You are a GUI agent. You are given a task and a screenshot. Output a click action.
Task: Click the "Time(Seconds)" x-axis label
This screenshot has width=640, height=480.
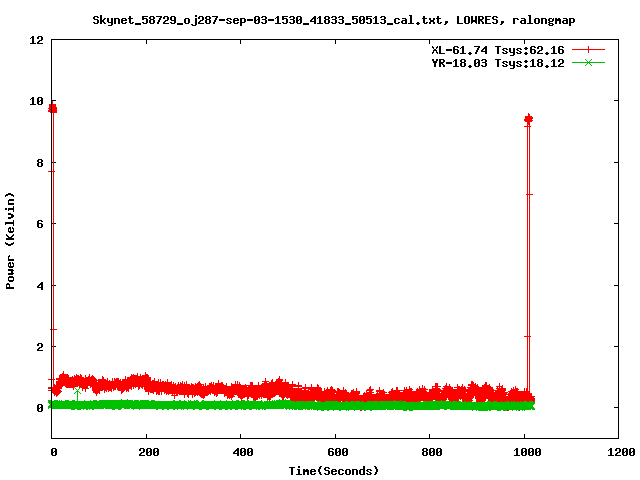[x=333, y=471]
